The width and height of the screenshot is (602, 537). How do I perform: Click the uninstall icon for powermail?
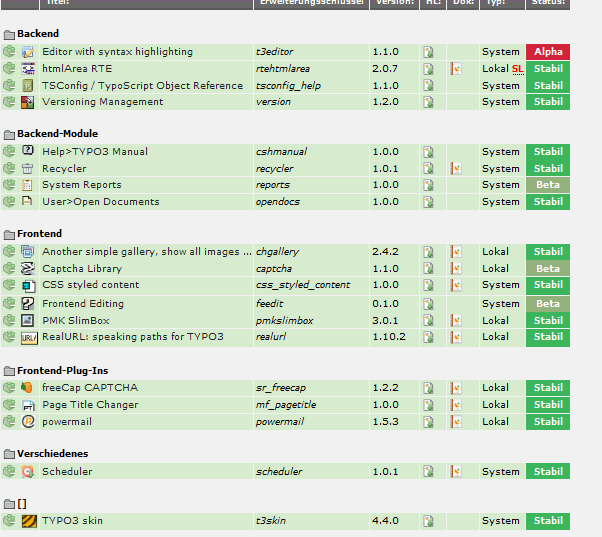9,421
